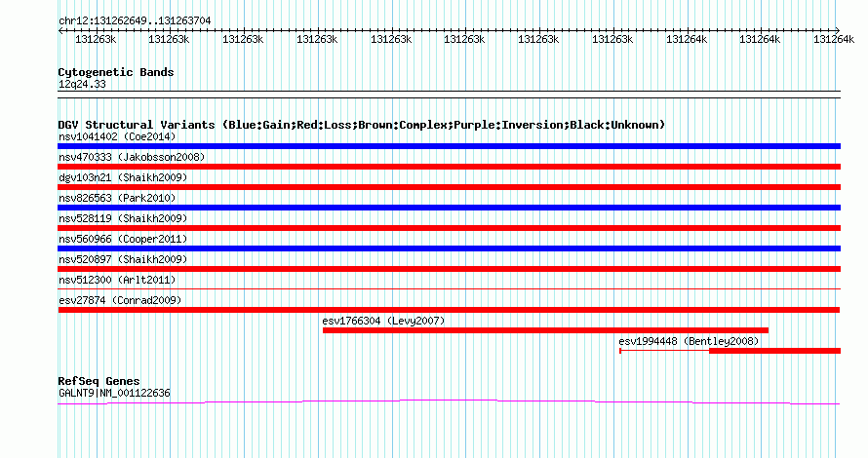Select the nsv560966 (Cooper2011) label
This screenshot has height=458, width=868.
tap(123, 239)
